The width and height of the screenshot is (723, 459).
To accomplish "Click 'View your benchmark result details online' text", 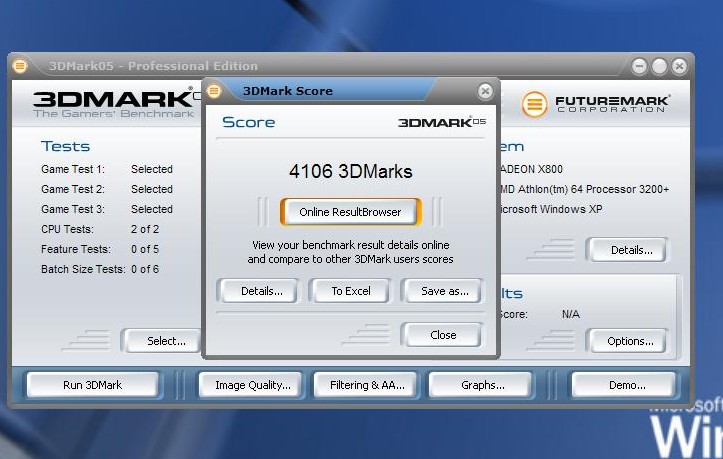I will [350, 245].
